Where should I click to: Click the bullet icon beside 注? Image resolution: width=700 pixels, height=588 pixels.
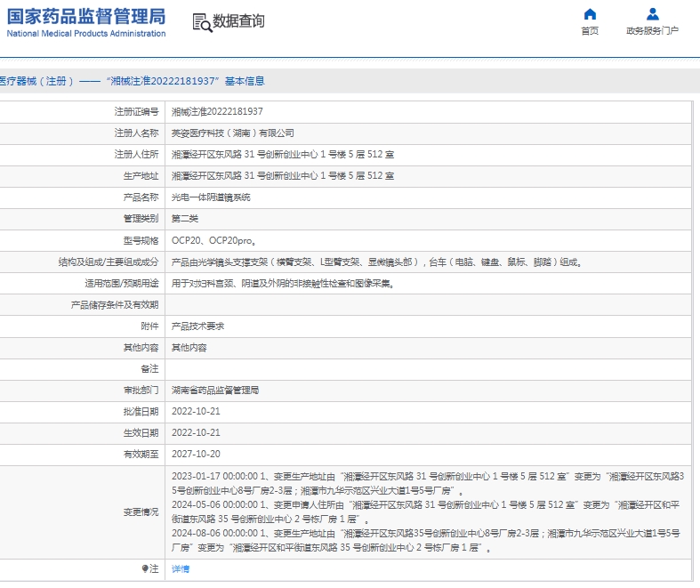point(145,568)
